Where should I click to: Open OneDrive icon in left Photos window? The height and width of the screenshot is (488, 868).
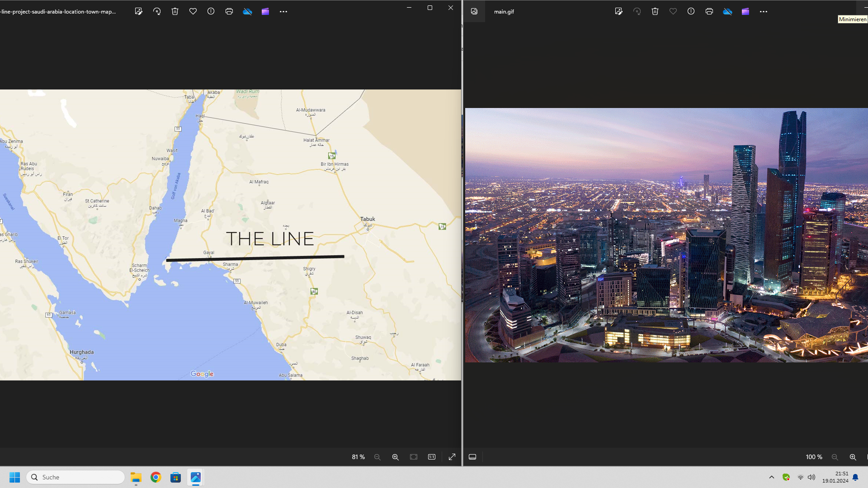[247, 12]
